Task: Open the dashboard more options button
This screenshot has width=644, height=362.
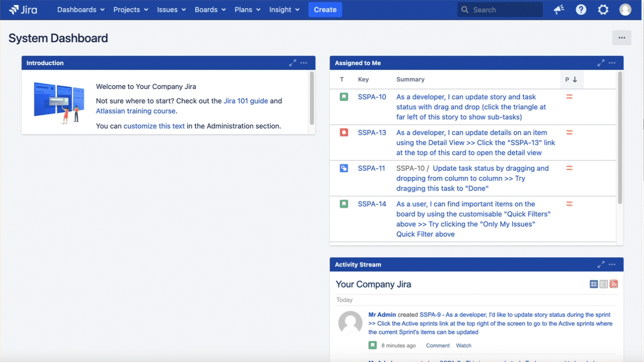Action: pos(622,38)
